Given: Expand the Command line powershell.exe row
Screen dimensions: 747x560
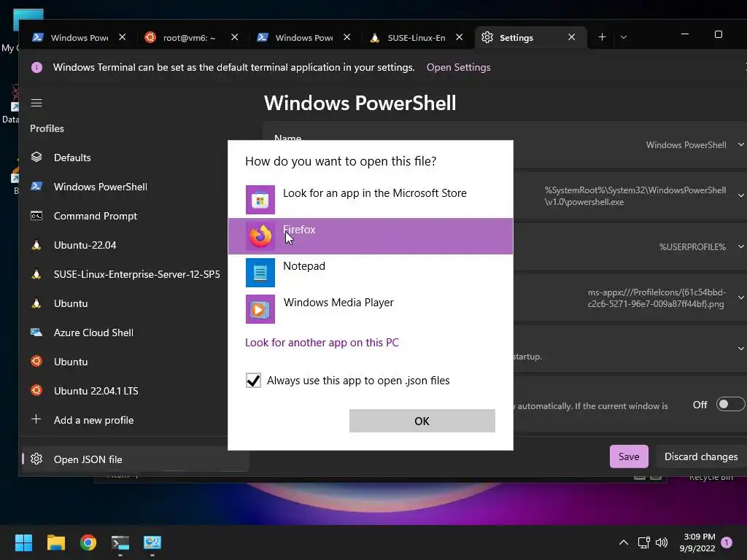Looking at the screenshot, I should coord(741,195).
